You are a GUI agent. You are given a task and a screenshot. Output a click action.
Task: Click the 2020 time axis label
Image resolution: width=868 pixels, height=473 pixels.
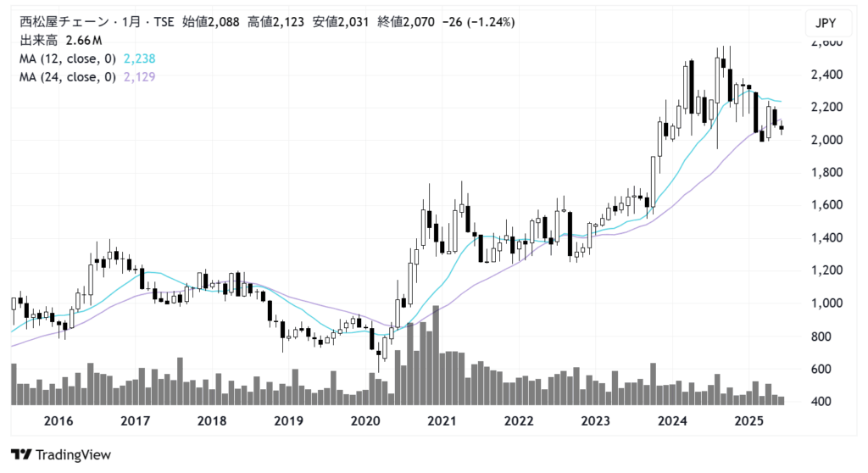[x=365, y=421]
